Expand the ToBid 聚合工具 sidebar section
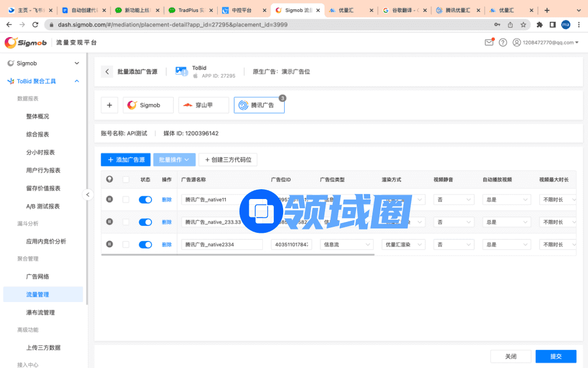 click(x=44, y=81)
